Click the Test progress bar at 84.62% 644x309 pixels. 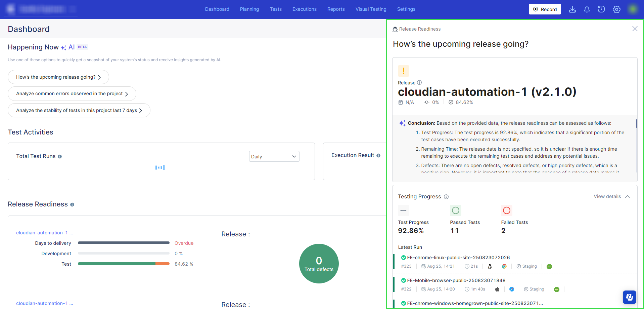point(124,264)
